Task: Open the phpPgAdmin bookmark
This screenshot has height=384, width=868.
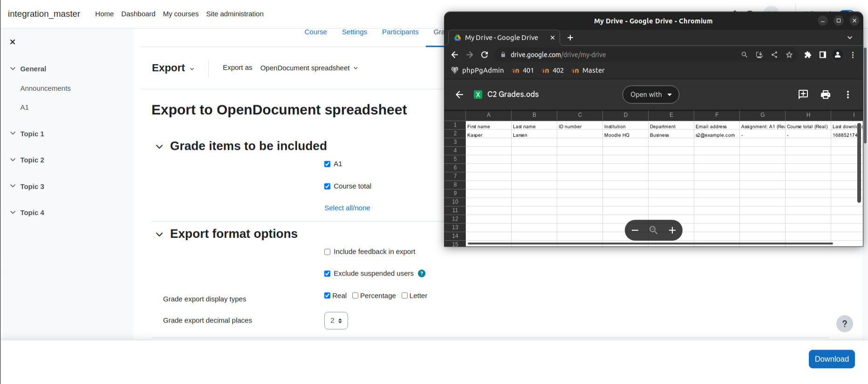Action: pos(478,70)
